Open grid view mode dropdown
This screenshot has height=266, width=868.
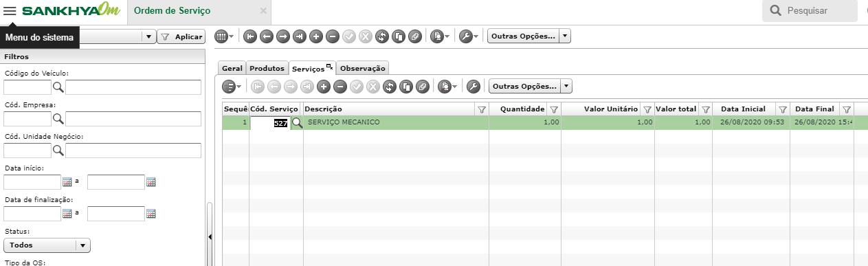224,36
